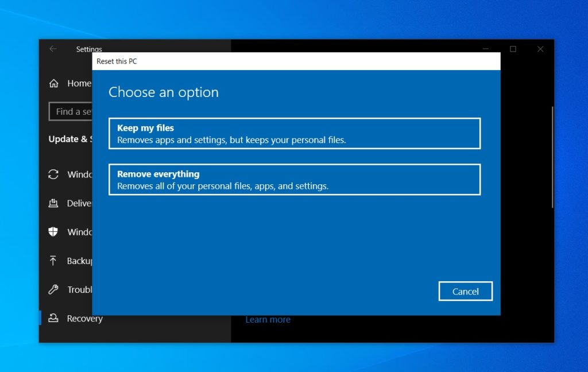Open the Windows Update section
588x372 pixels.
point(72,174)
